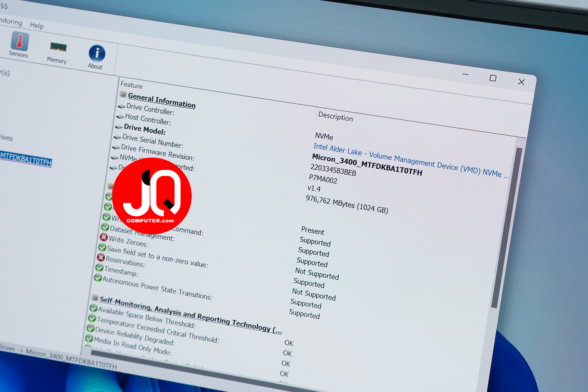This screenshot has height=392, width=588.
Task: Open the Sensors toolbar icon
Action: coord(19,44)
